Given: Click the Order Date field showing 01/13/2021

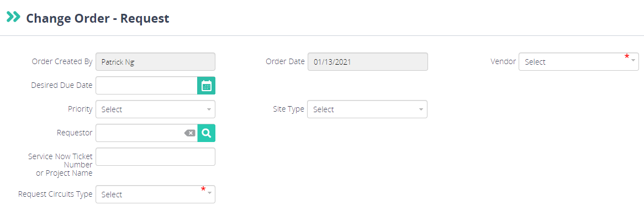Looking at the screenshot, I should coord(367,62).
